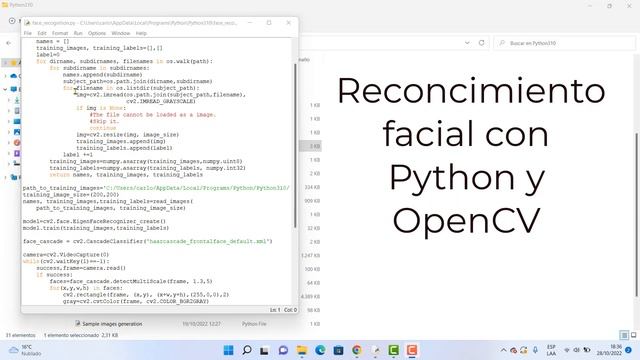This screenshot has width=640, height=360.
Task: Select the OneDrive cloud icon in sidebar
Action: point(14,76)
